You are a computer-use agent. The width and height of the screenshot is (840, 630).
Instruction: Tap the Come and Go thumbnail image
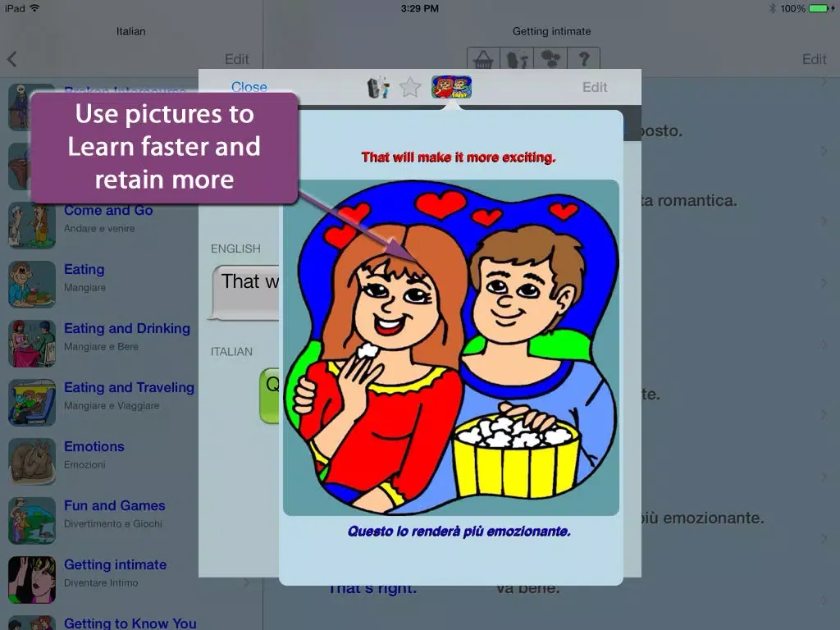click(32, 226)
